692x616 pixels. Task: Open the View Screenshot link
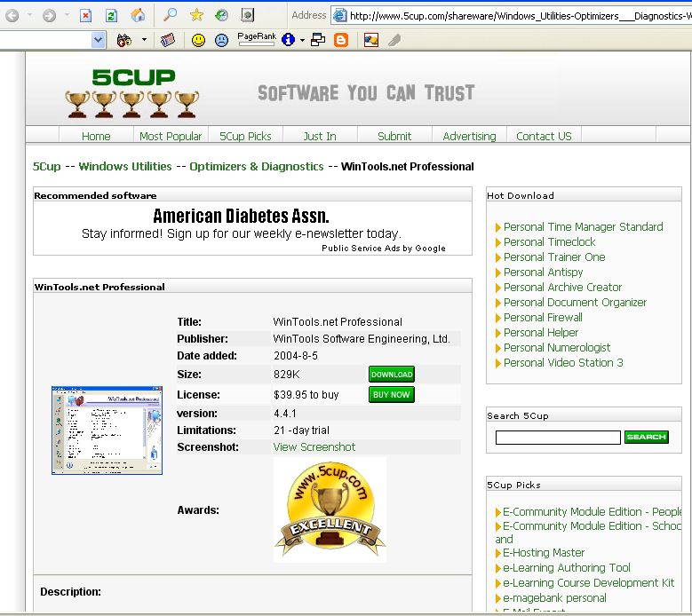tap(314, 446)
